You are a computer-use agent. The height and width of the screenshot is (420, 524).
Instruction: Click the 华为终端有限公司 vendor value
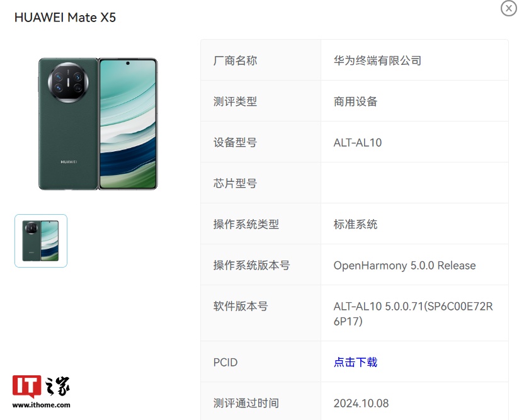point(377,60)
